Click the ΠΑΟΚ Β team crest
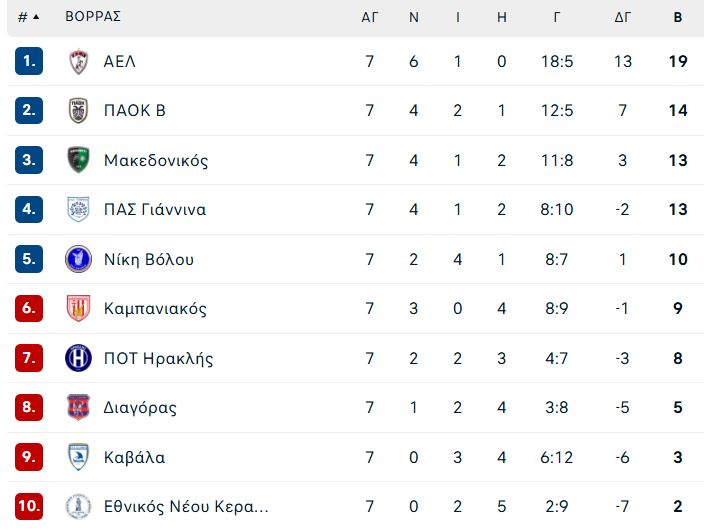Screen dimensions: 704x531 pyautogui.click(x=79, y=110)
